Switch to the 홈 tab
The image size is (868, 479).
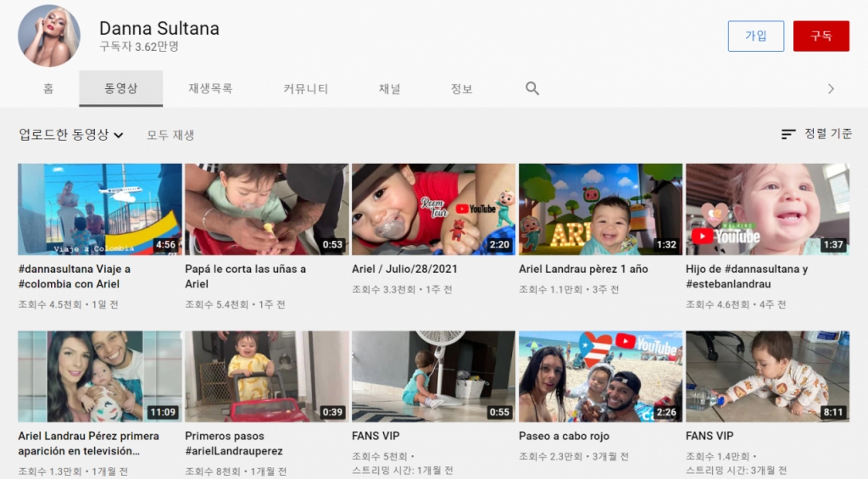pyautogui.click(x=48, y=89)
